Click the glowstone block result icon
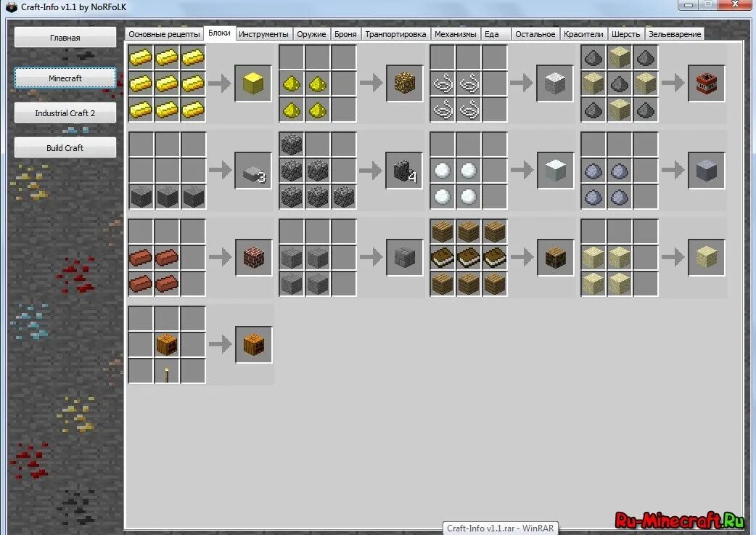 (405, 83)
